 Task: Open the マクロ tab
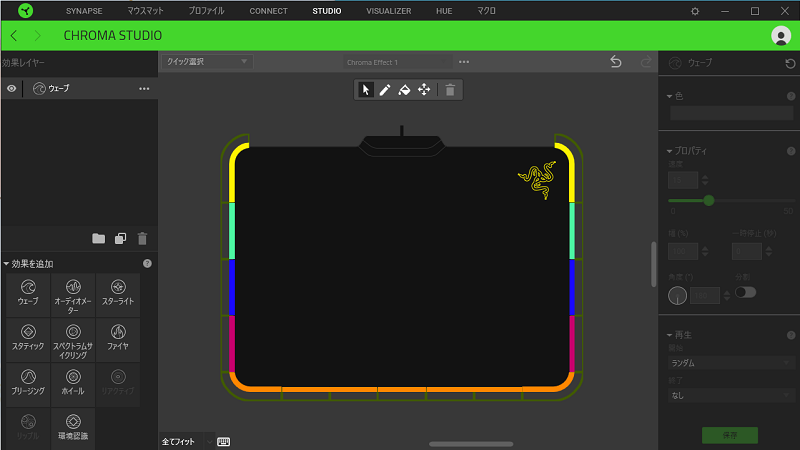[x=486, y=11]
